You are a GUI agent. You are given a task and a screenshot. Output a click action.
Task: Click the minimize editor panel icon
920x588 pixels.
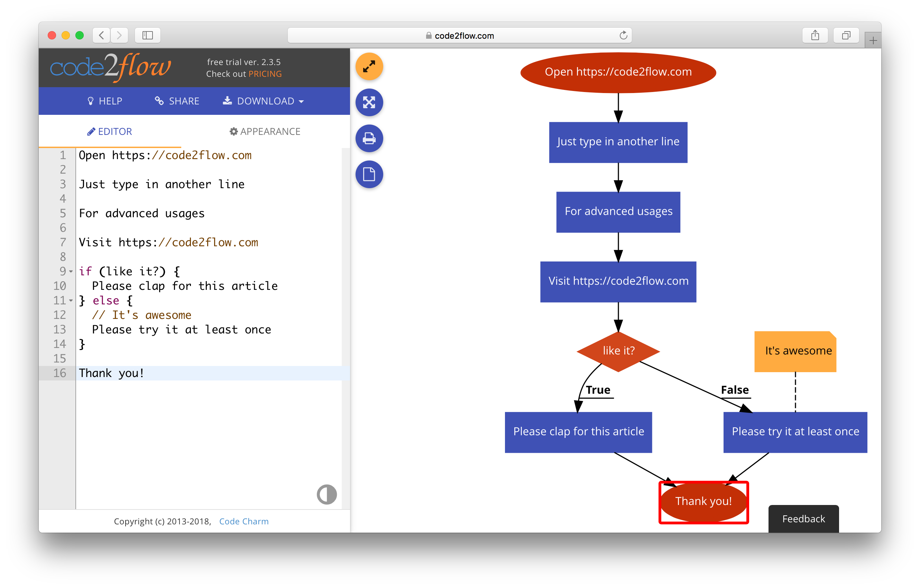[367, 66]
